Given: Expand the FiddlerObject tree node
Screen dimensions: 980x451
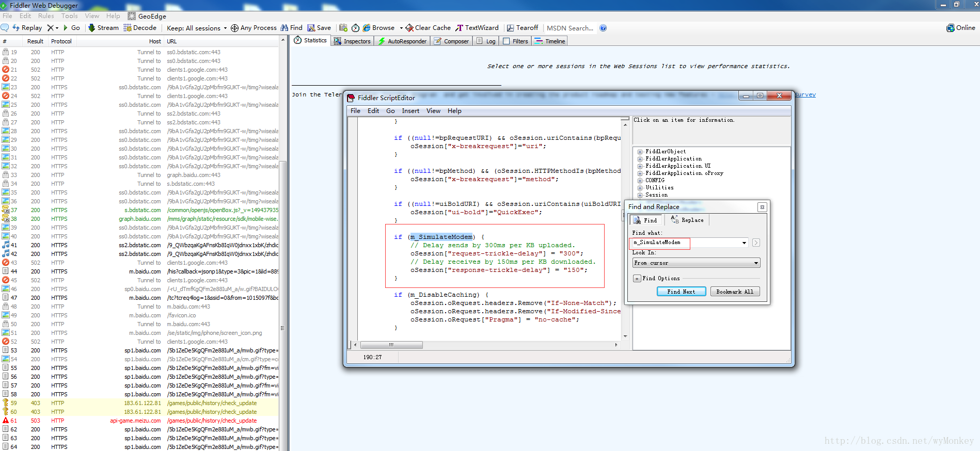Looking at the screenshot, I should pyautogui.click(x=640, y=152).
